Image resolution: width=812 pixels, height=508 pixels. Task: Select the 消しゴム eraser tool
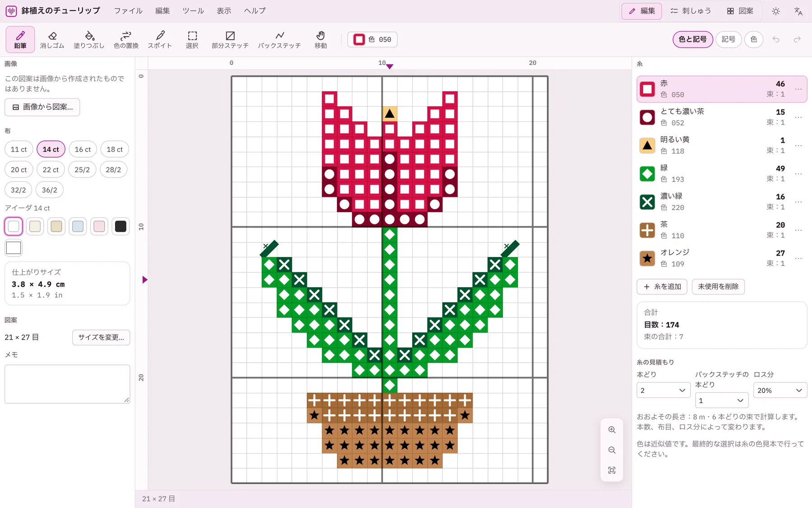[x=52, y=39]
